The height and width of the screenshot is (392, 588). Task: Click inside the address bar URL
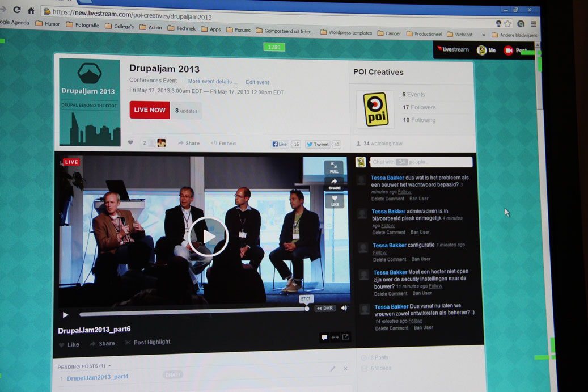pyautogui.click(x=132, y=15)
